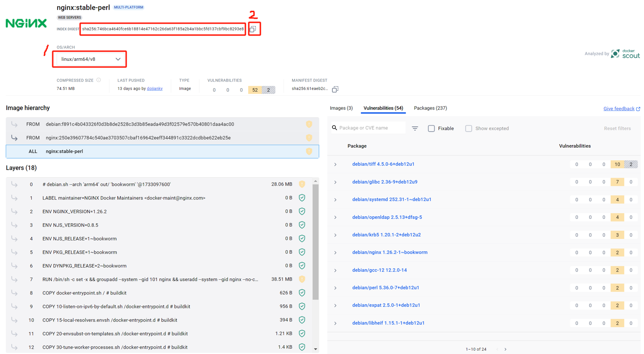Click the NGINX logo
This screenshot has width=644, height=354.
[x=26, y=23]
